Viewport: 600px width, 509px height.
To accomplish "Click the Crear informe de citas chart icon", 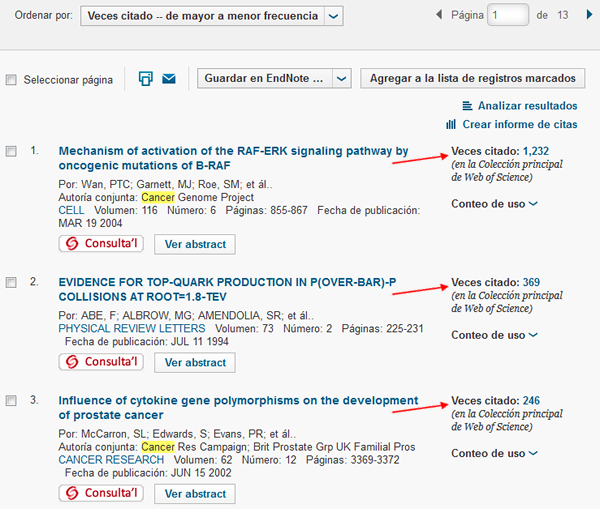I will click(451, 124).
